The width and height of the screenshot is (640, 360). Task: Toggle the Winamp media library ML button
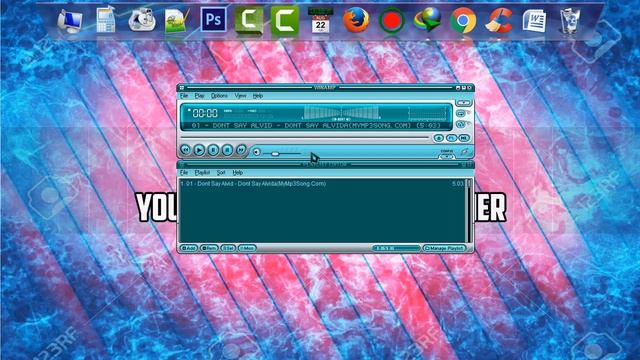coord(464,138)
